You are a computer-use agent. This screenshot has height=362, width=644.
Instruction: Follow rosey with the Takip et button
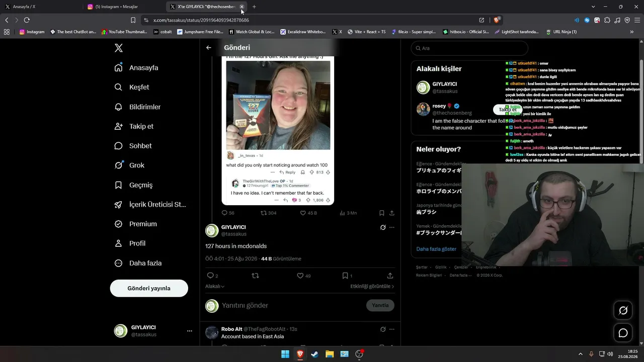click(x=507, y=110)
